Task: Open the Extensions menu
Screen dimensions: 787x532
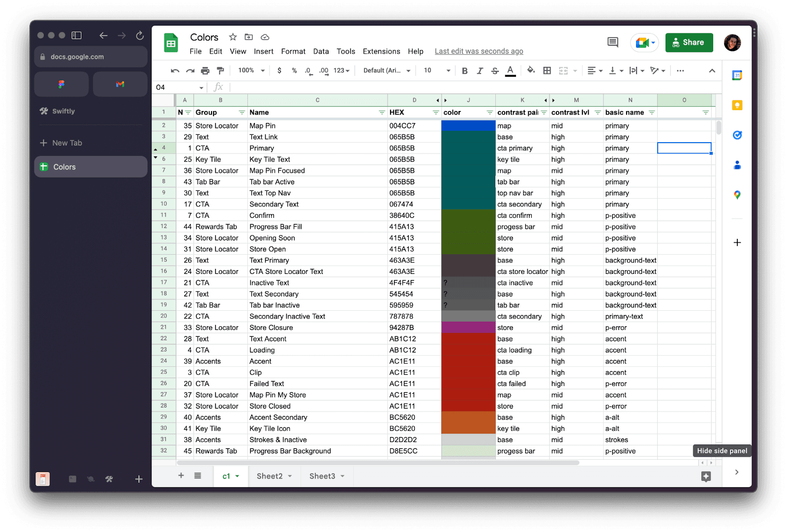Action: click(381, 51)
